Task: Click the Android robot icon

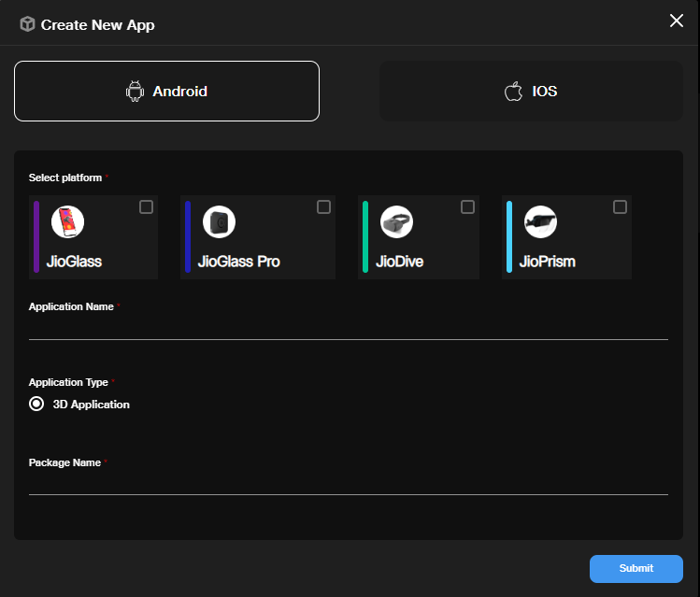Action: coord(136,92)
